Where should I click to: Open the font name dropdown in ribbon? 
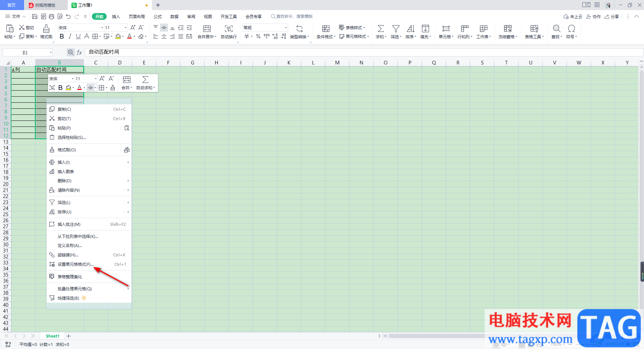pyautogui.click(x=102, y=28)
